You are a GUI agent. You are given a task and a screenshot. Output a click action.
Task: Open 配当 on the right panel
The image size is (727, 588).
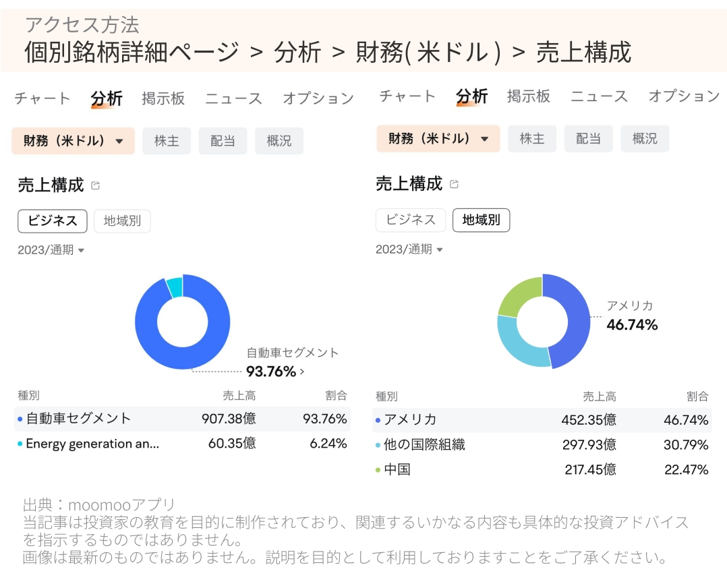click(589, 139)
